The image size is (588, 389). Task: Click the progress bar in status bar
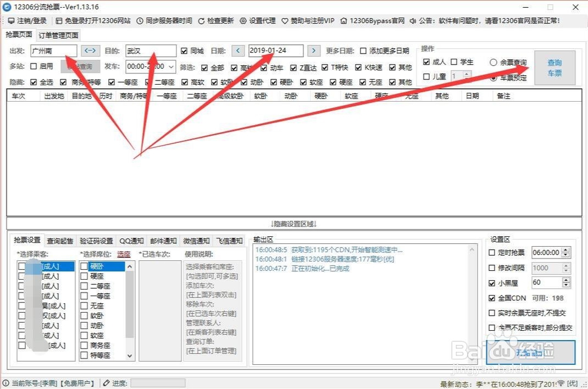(158, 383)
